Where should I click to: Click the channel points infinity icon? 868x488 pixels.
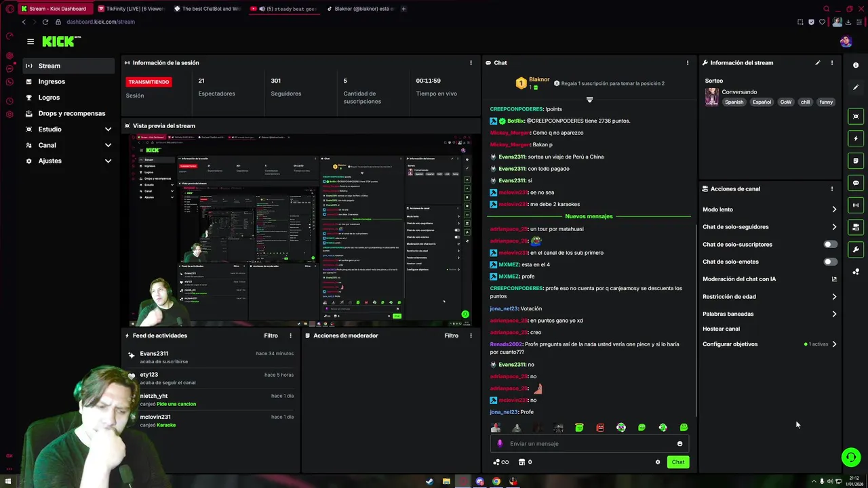click(501, 462)
